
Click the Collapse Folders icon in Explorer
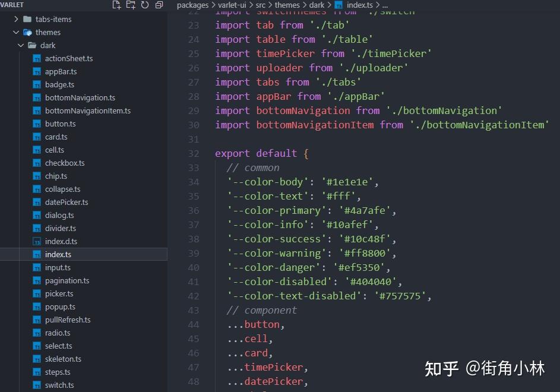[159, 5]
